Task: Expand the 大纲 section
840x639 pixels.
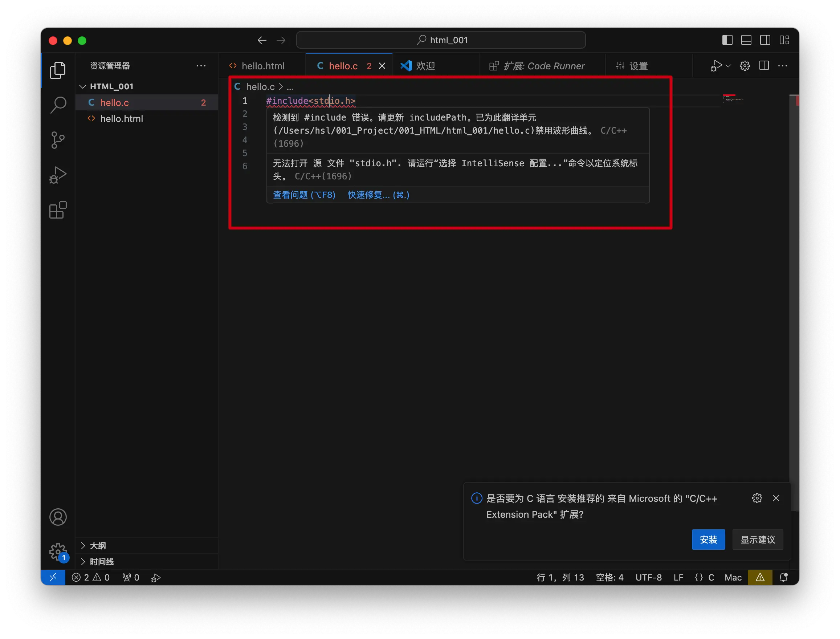Action: [x=147, y=545]
